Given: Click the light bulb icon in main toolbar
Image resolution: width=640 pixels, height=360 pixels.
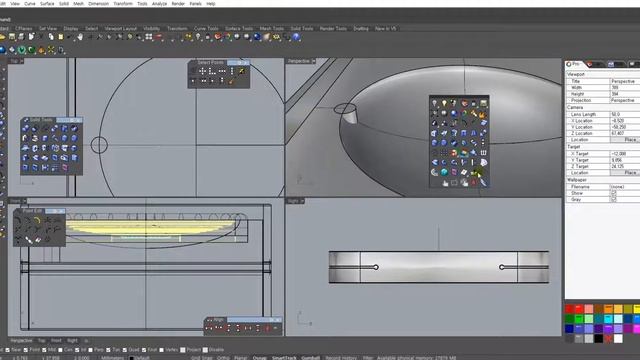Looking at the screenshot, I should click(x=198, y=37).
